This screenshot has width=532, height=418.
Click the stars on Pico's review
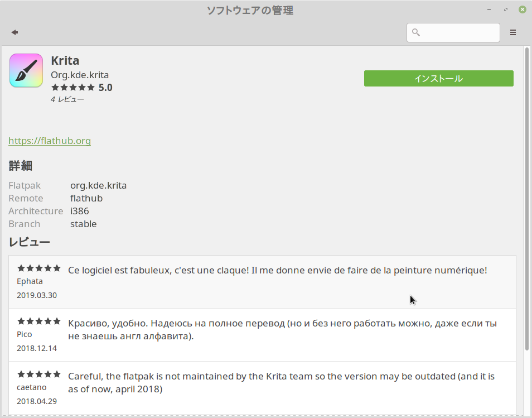click(38, 321)
